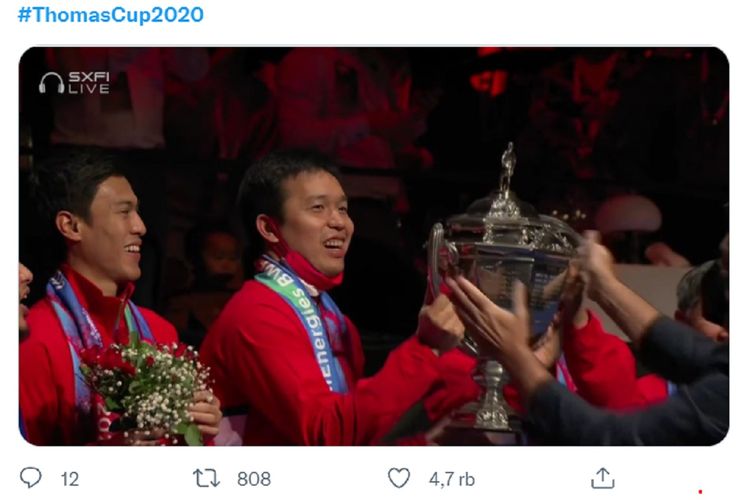Click the smiling man on the left
Screen dimensions: 750x500
point(103,230)
